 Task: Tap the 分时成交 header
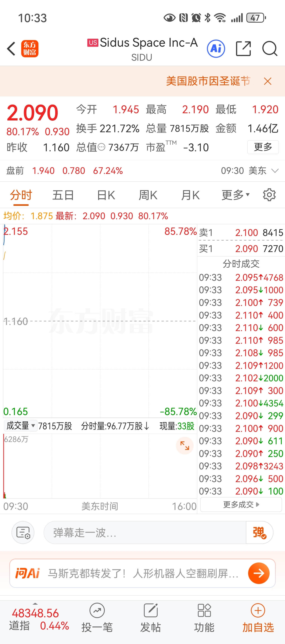tap(241, 264)
